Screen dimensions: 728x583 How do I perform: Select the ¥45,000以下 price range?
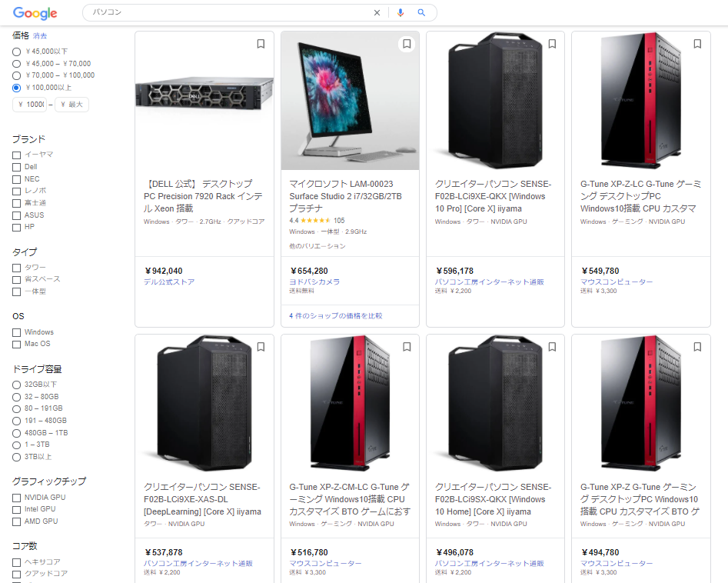[17, 52]
